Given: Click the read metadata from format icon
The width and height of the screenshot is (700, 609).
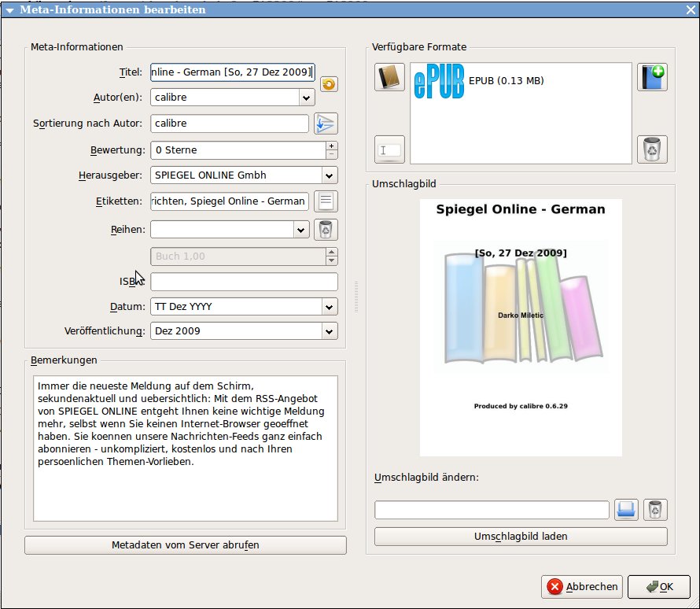Looking at the screenshot, I should 389,149.
